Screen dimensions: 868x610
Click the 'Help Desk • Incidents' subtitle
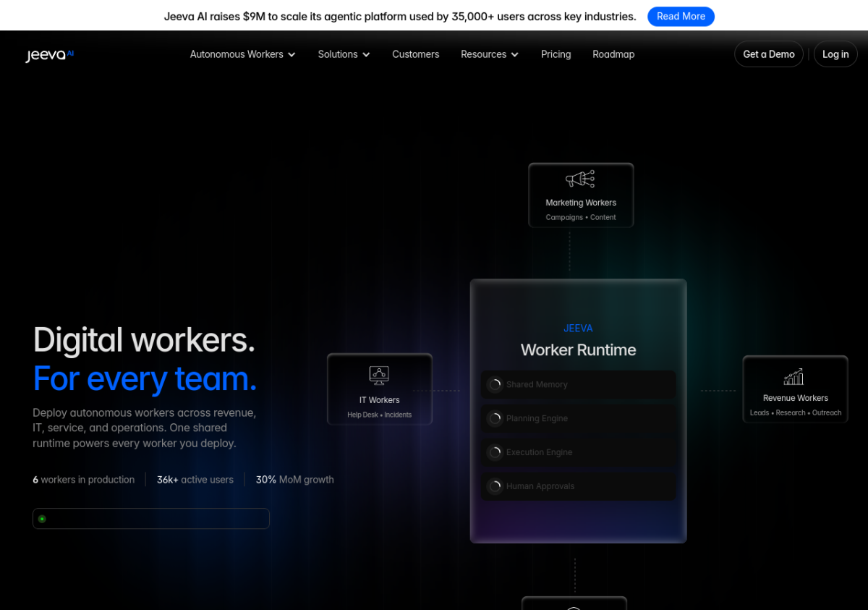(x=380, y=415)
